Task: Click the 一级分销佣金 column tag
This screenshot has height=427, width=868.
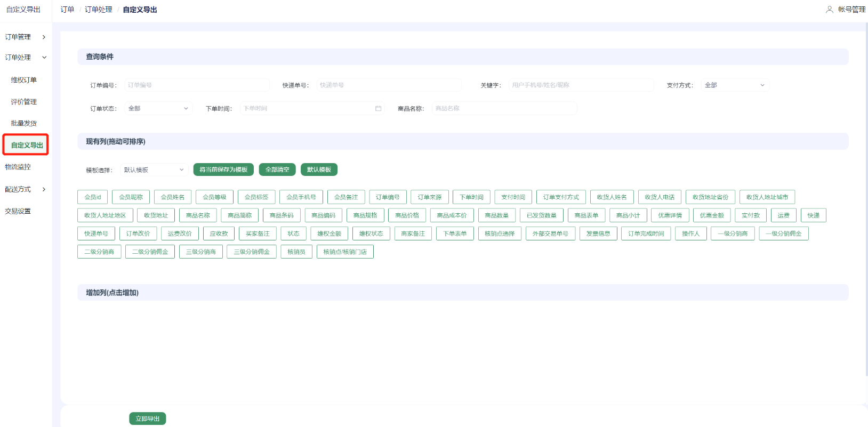Action: tap(784, 233)
